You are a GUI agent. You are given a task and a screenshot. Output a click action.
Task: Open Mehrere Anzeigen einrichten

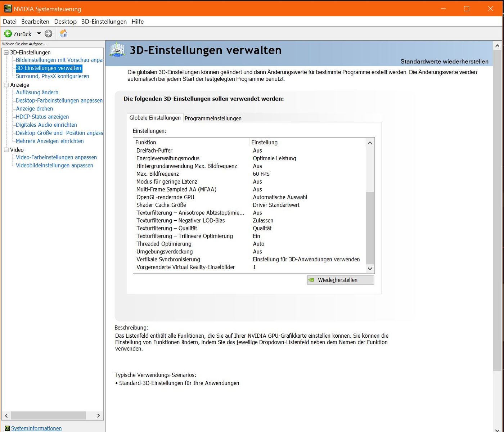(x=50, y=141)
